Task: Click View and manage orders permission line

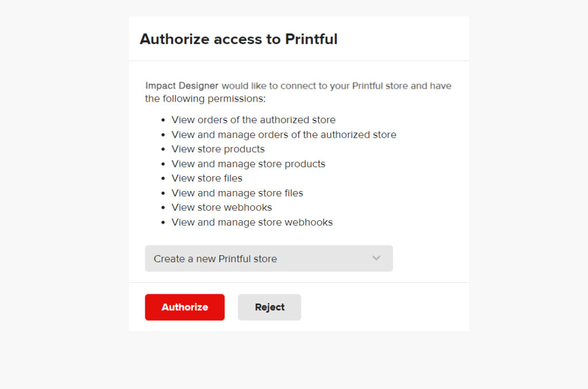Action: tap(284, 135)
